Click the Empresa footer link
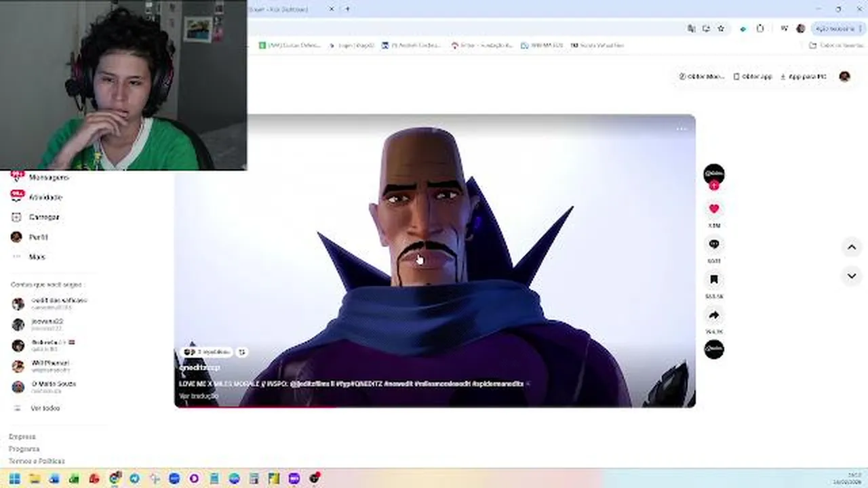This screenshot has height=488, width=868. point(22,436)
